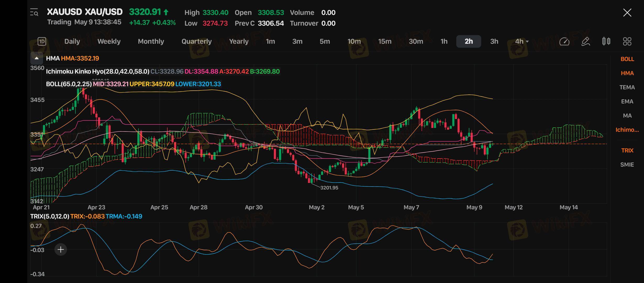Click the BOLL parameters legend text
The height and width of the screenshot is (283, 644).
(x=69, y=84)
